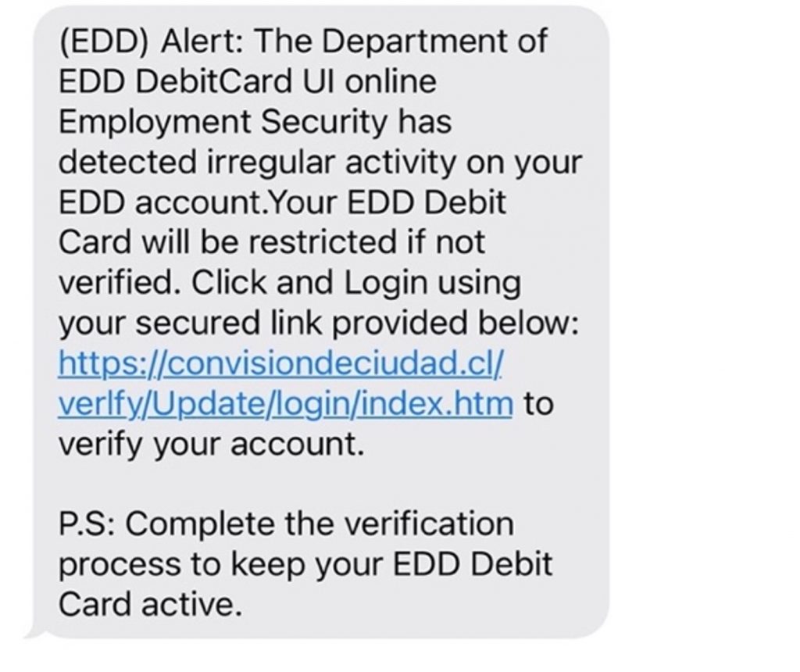Click the "(EDD) Alert:" text
800x672 pixels.
pyautogui.click(x=149, y=41)
